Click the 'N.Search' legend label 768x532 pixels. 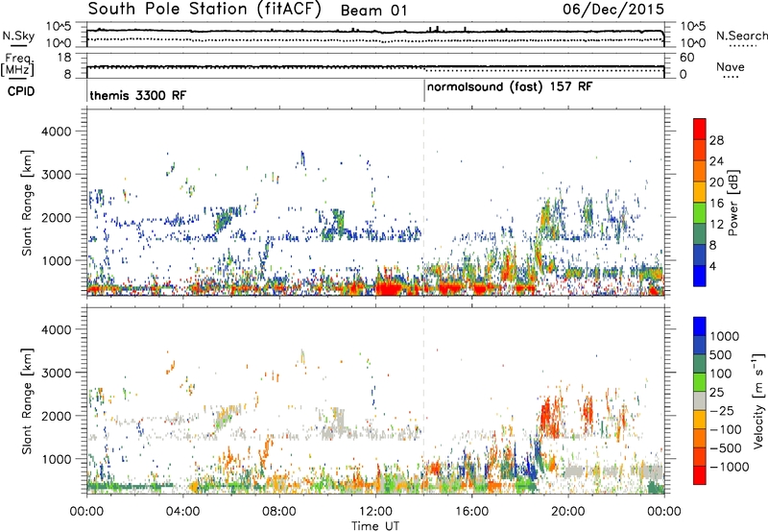coord(741,36)
